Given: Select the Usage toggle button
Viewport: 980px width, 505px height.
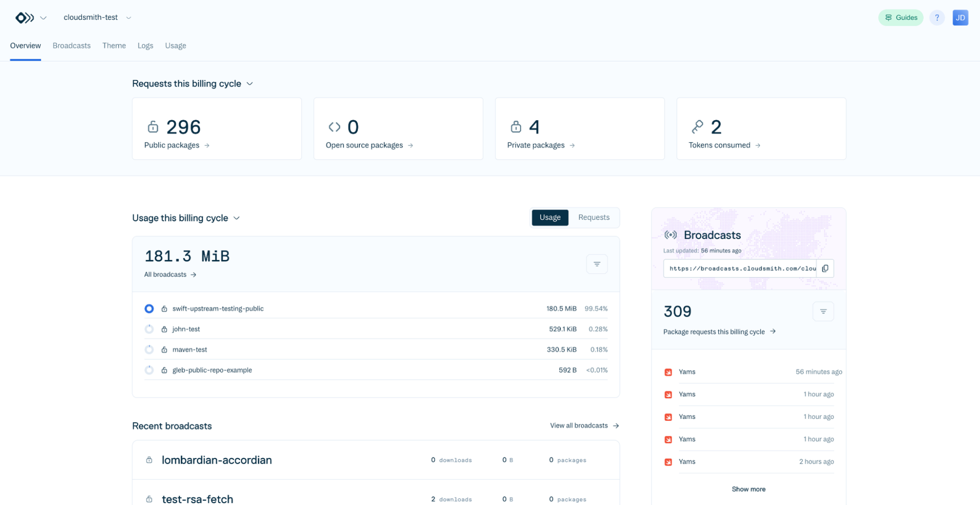Looking at the screenshot, I should coord(550,217).
